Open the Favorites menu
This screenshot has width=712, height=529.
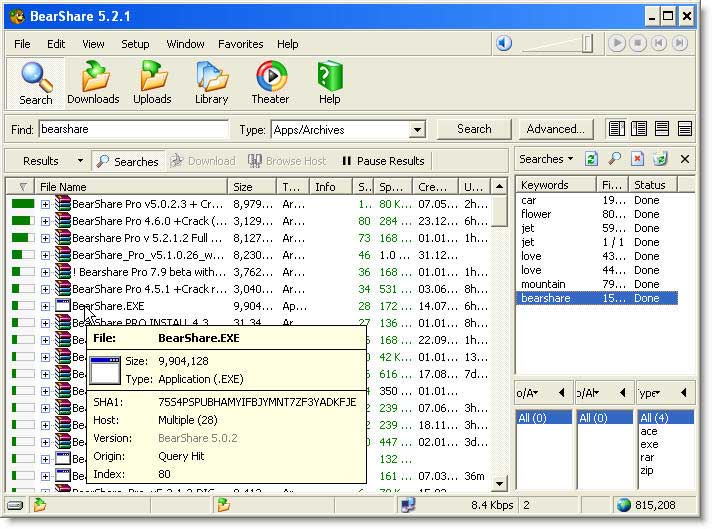pos(241,44)
